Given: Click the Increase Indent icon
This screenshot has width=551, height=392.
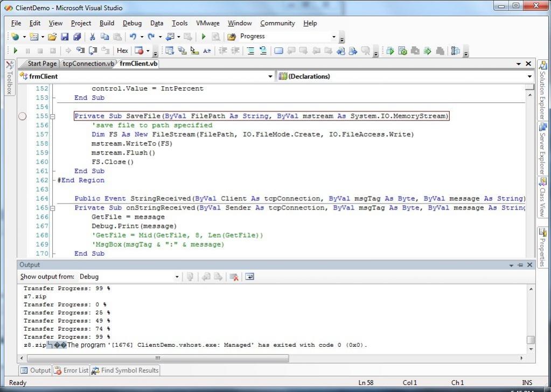Looking at the screenshot, I should coord(235,51).
